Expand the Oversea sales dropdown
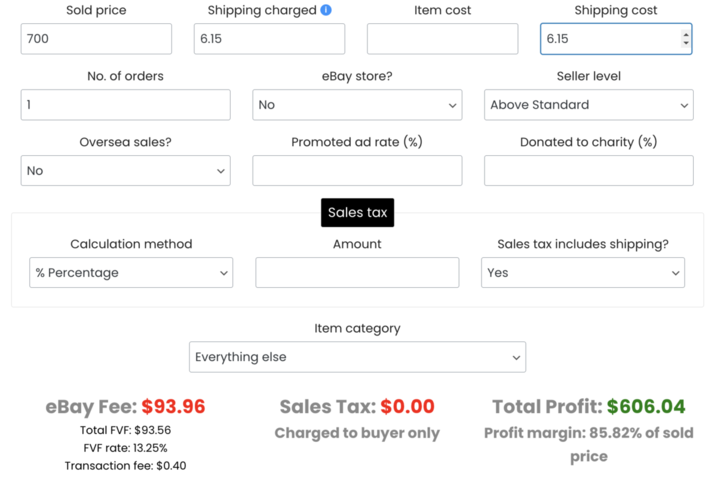Viewport: 717px width, 480px height. pyautogui.click(x=125, y=171)
